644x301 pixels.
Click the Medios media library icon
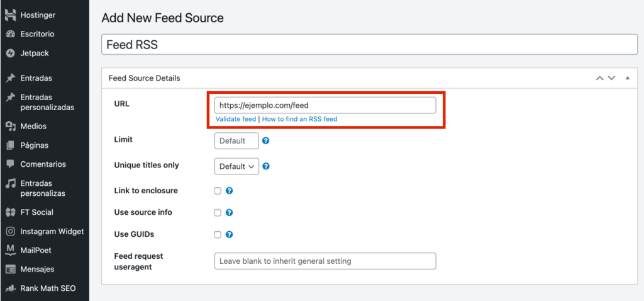(10, 126)
